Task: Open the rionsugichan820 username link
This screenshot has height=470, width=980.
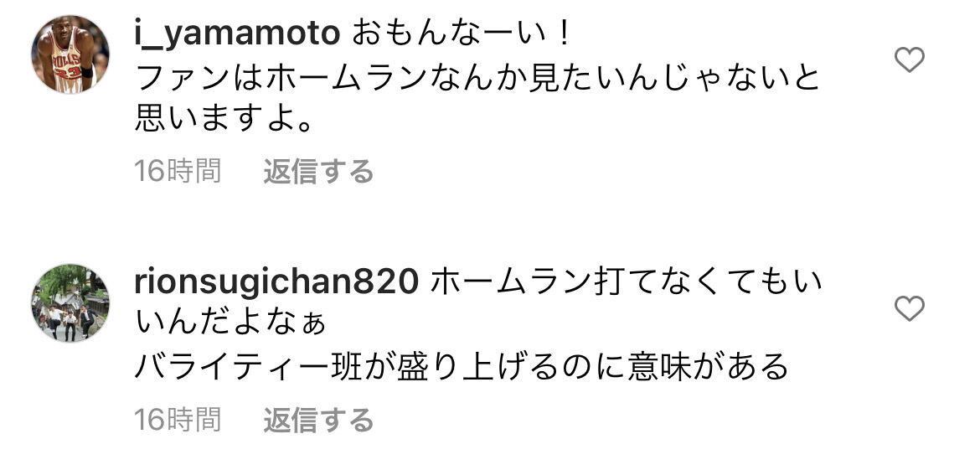Action: (x=276, y=284)
